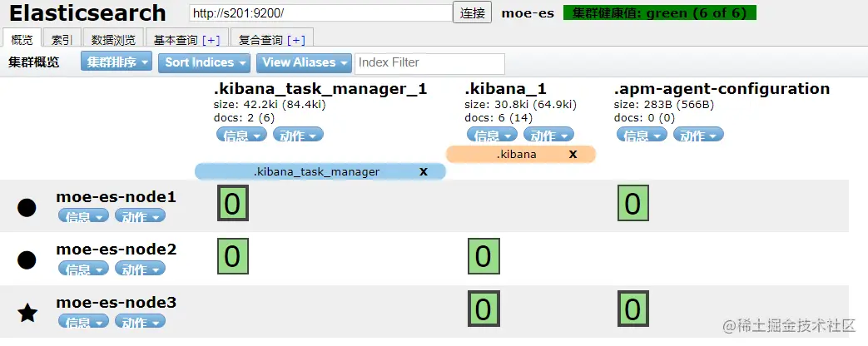Viewport: 868px width, 346px height.
Task: Open 动作 dropdown for .apm-agent-configuration
Action: click(x=698, y=135)
